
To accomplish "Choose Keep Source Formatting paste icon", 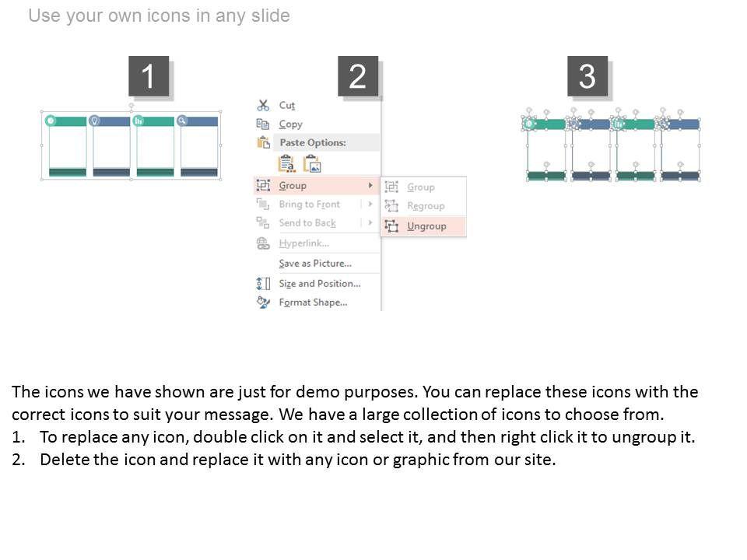I will click(286, 164).
